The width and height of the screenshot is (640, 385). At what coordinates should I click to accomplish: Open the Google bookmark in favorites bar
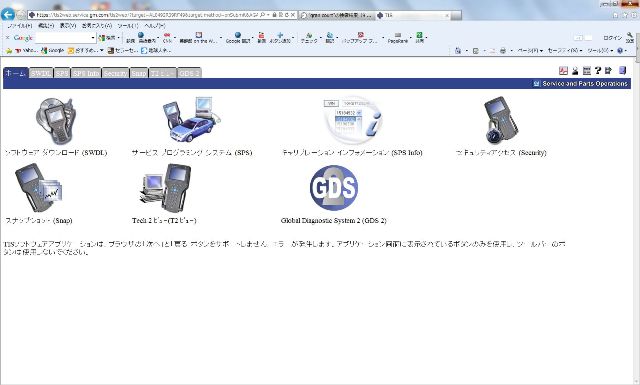click(x=53, y=51)
